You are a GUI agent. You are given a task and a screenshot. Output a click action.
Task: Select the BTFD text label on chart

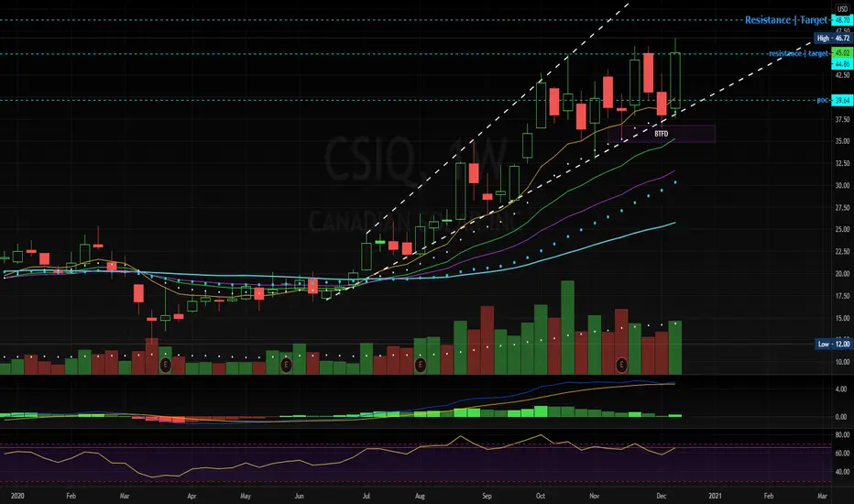pos(662,134)
